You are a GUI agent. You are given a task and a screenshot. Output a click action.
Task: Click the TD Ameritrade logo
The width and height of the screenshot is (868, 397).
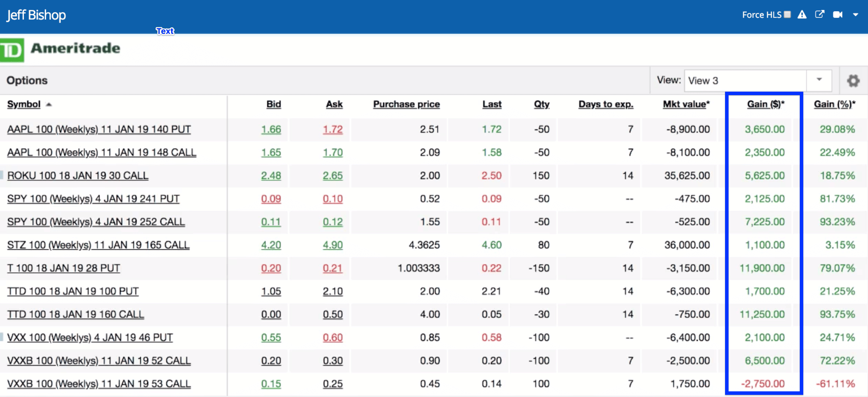(61, 50)
